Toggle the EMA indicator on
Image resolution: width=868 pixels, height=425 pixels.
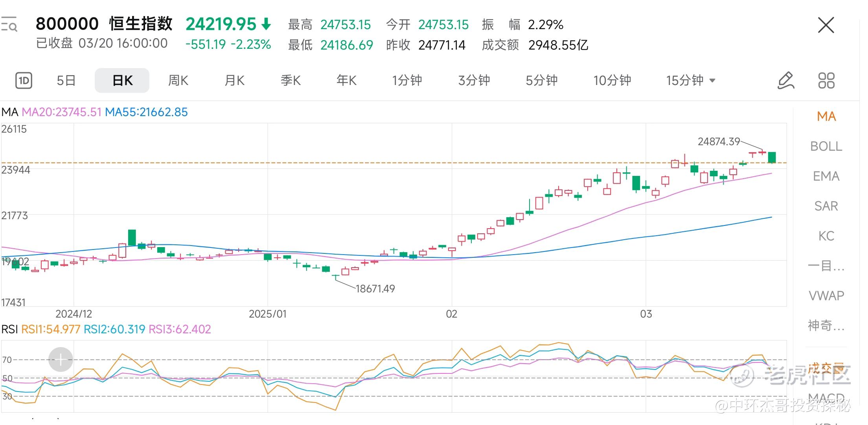pos(826,176)
